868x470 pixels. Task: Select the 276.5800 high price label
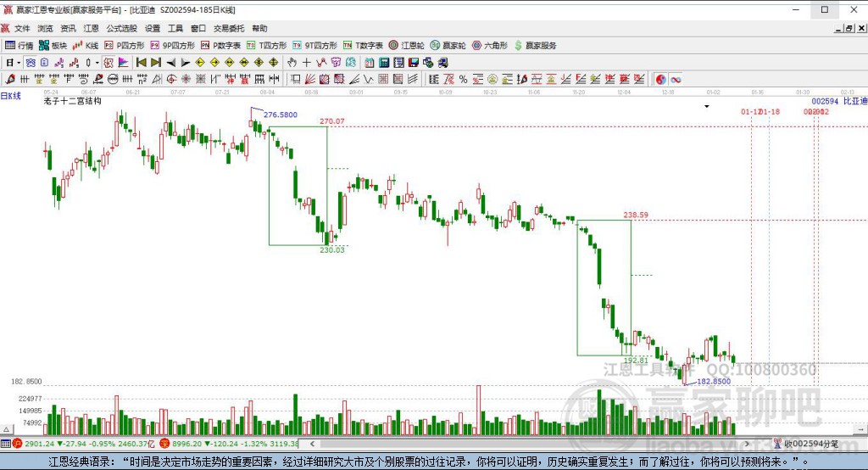click(x=280, y=115)
